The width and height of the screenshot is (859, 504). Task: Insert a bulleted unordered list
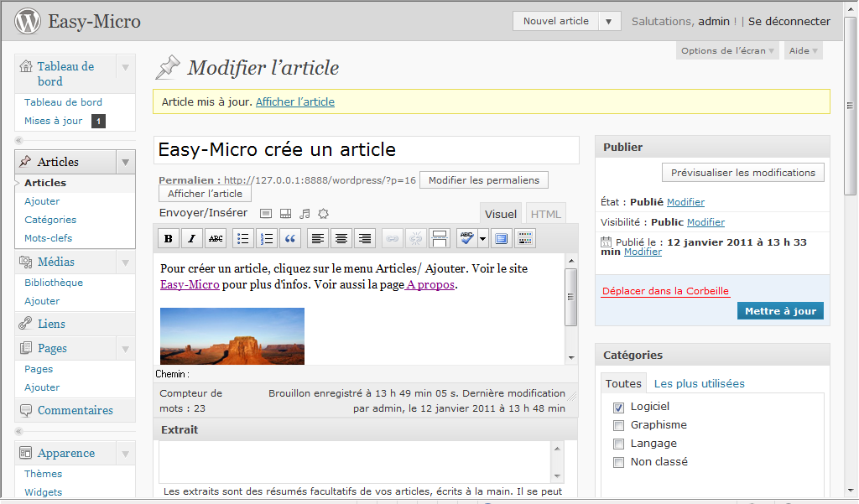tap(242, 238)
